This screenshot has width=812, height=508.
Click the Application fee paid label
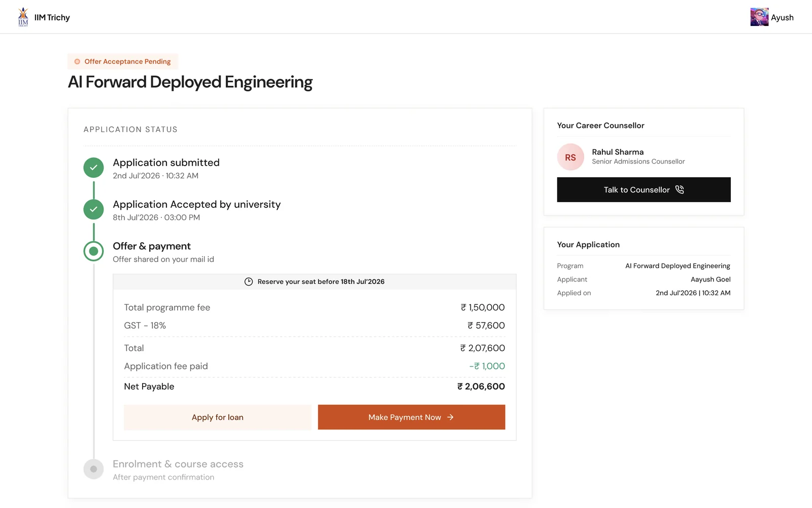(166, 366)
